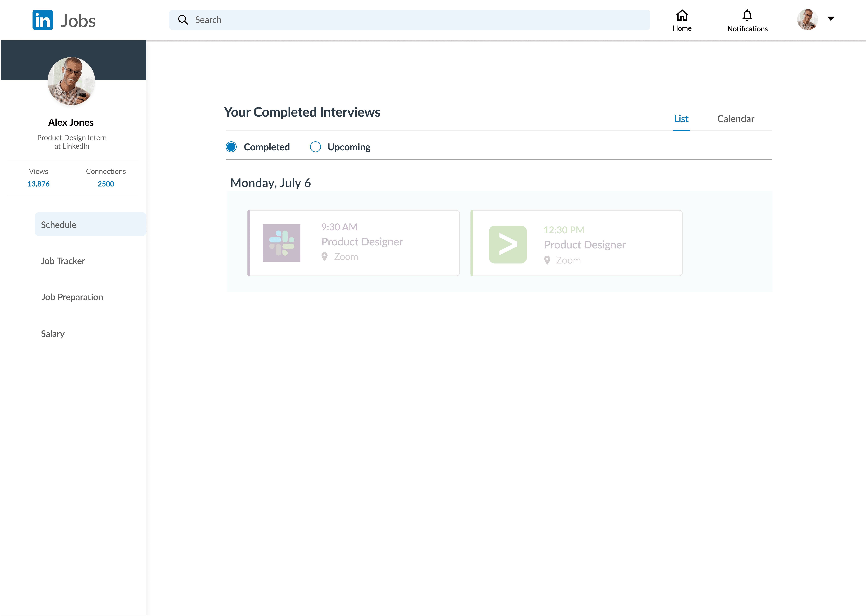867x616 pixels.
Task: Select the Completed radio button
Action: [x=231, y=147]
